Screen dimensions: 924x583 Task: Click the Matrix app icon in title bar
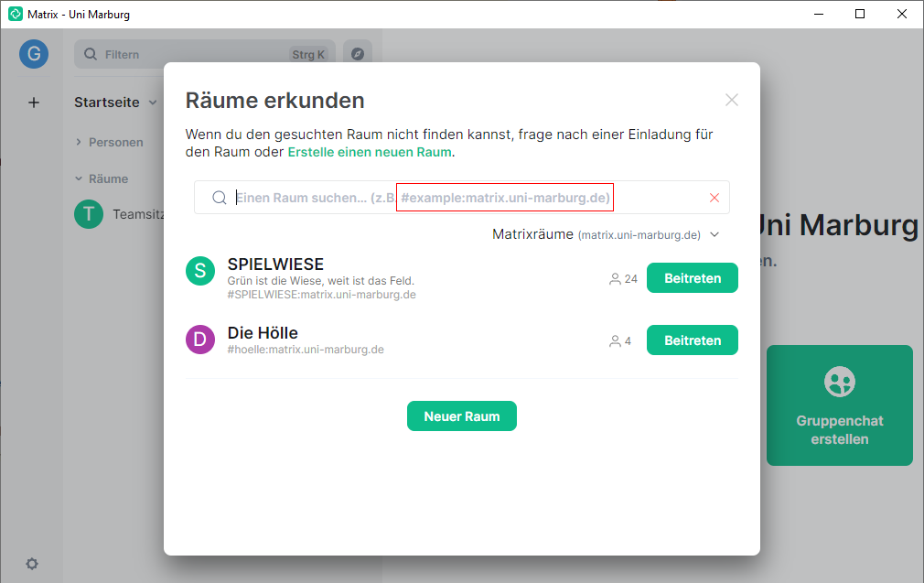pos(16,14)
